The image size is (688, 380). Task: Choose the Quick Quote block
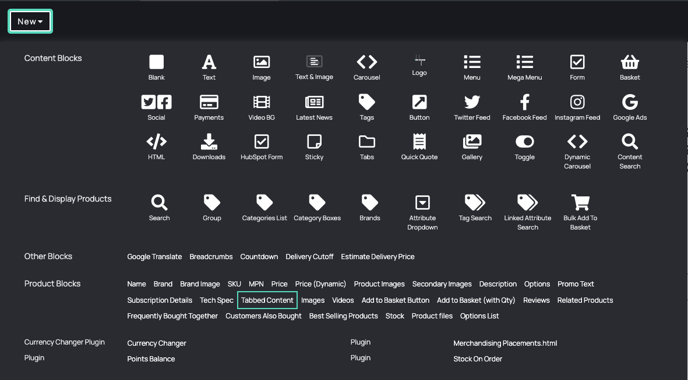point(419,147)
